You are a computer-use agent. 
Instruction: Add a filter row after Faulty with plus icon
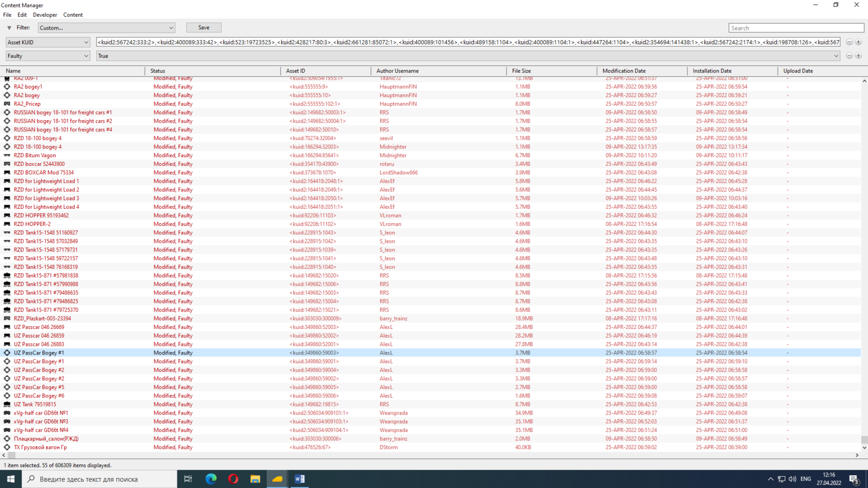(x=858, y=56)
